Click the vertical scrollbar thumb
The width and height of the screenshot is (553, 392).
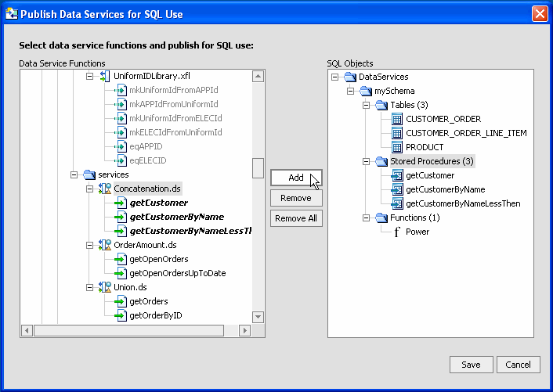coord(258,168)
